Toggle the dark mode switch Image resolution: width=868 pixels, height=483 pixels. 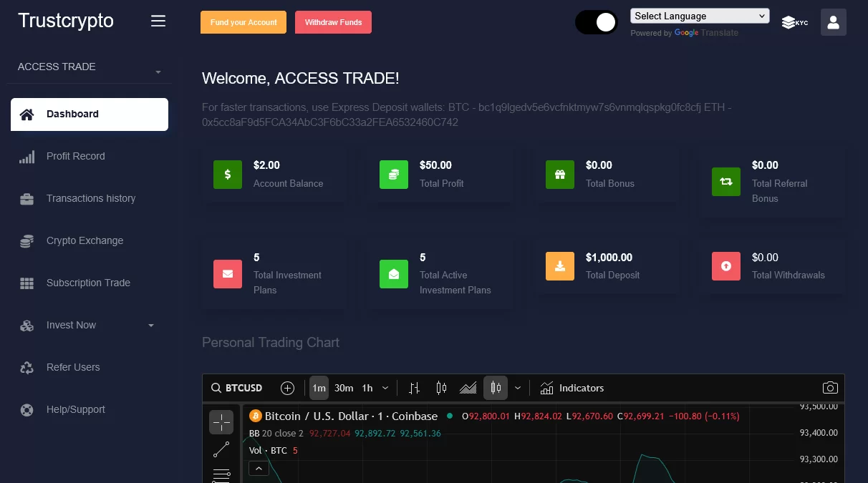click(x=596, y=22)
